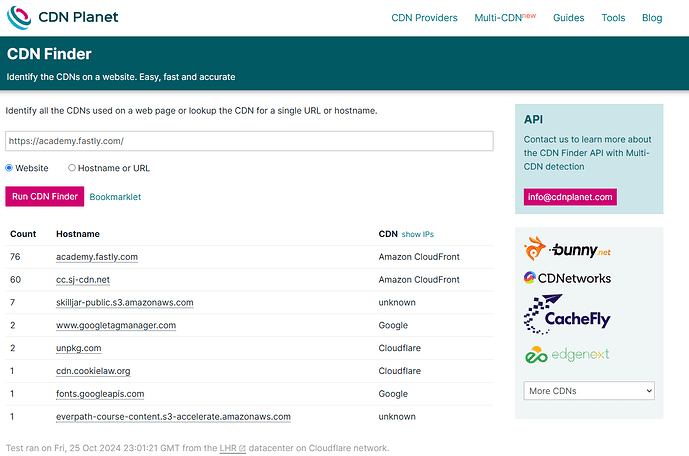Open the Guides menu
Screen dimensions: 689x456
pyautogui.click(x=568, y=18)
